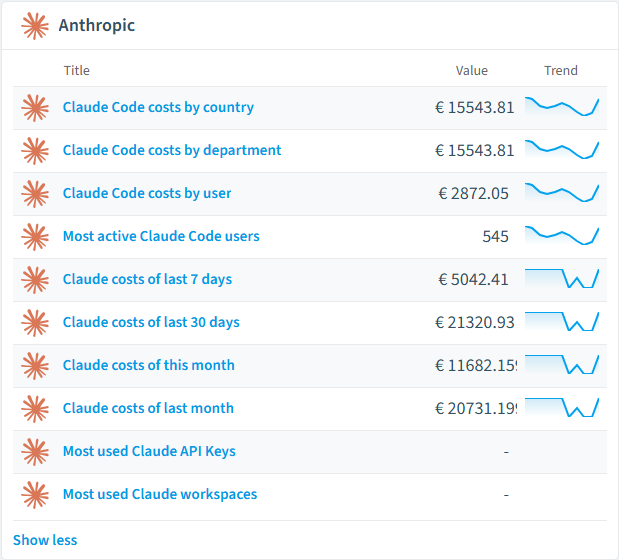
Task: Click the € 21320.93 value
Action: click(475, 323)
